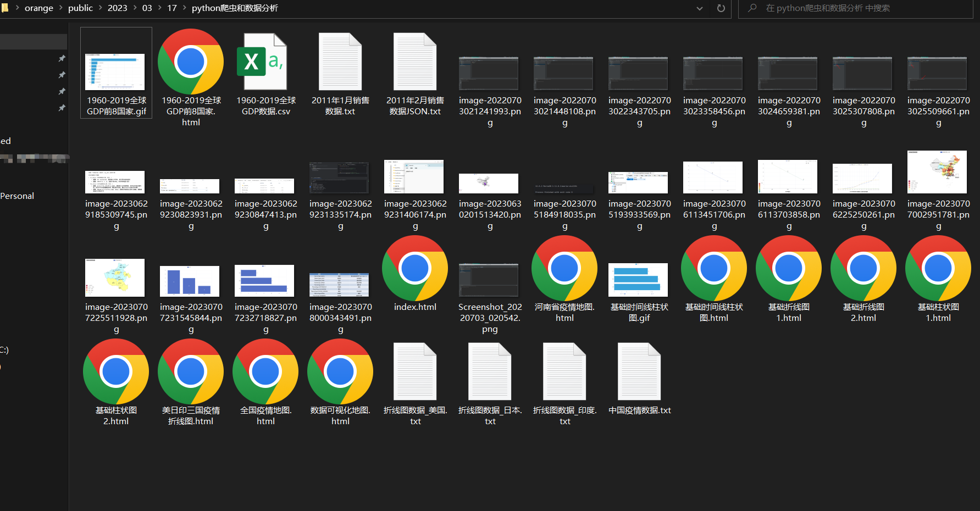Screen dimensions: 980x511
Task: Open 基础折线图2.html Chrome icon
Action: coord(863,268)
